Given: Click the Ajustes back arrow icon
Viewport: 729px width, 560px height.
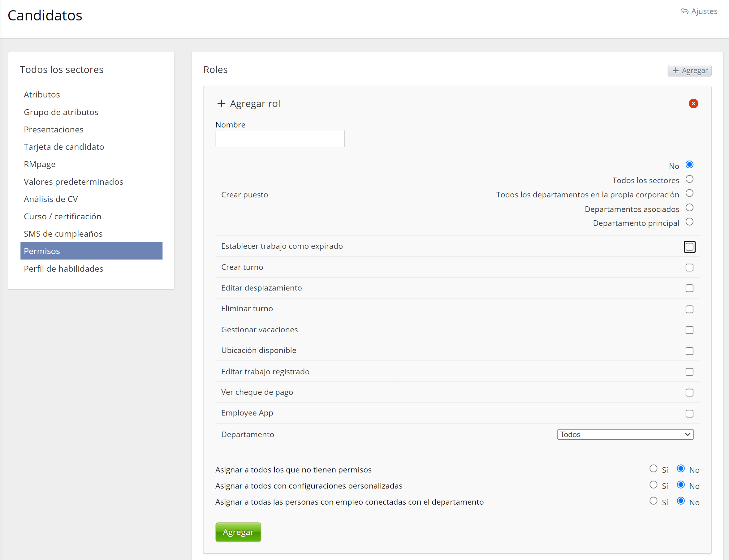Looking at the screenshot, I should point(684,11).
